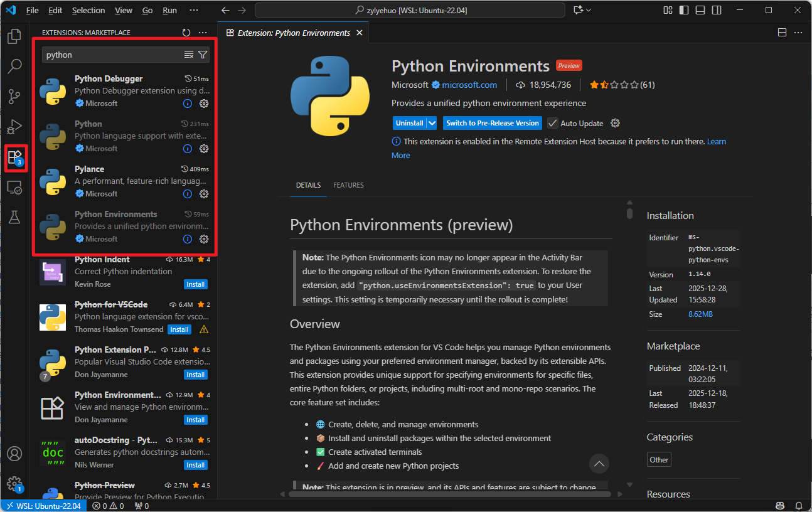Open the Explorer view in activity bar
The image size is (812, 512).
14,36
